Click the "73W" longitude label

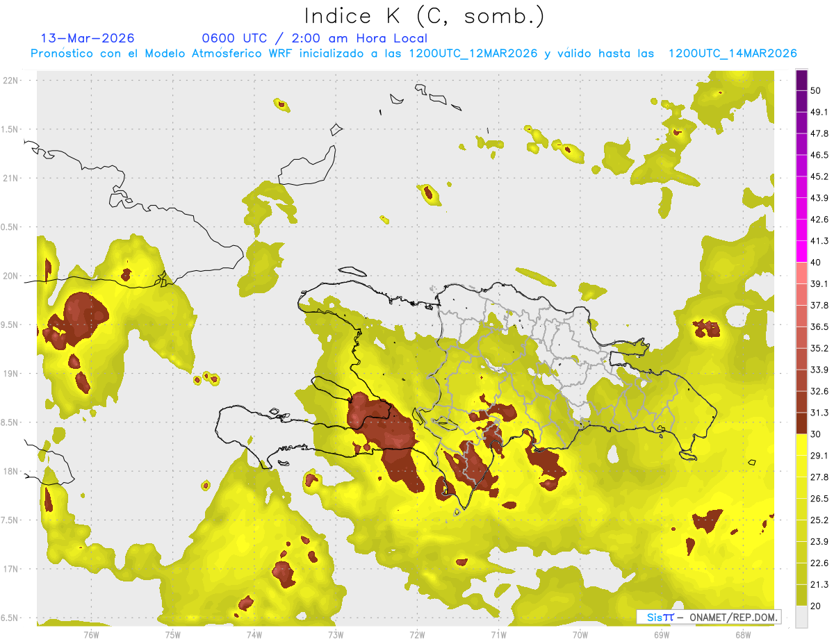336,634
